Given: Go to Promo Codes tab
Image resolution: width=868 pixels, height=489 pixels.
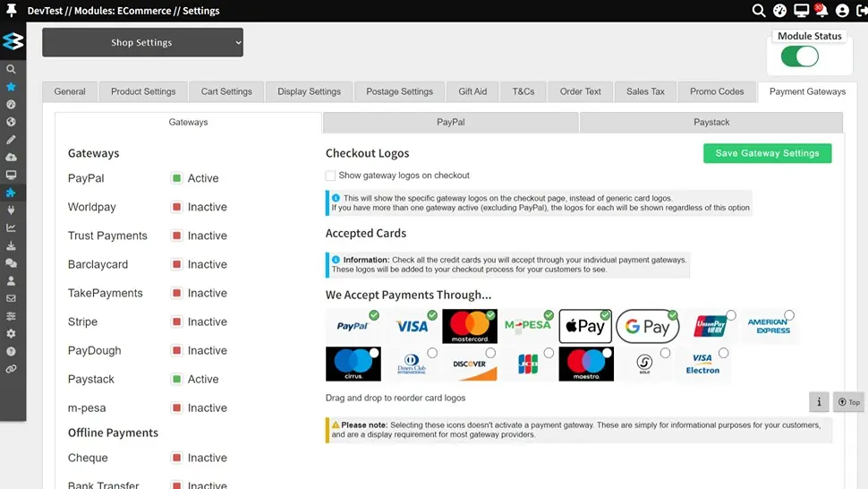Looking at the screenshot, I should [x=717, y=92].
